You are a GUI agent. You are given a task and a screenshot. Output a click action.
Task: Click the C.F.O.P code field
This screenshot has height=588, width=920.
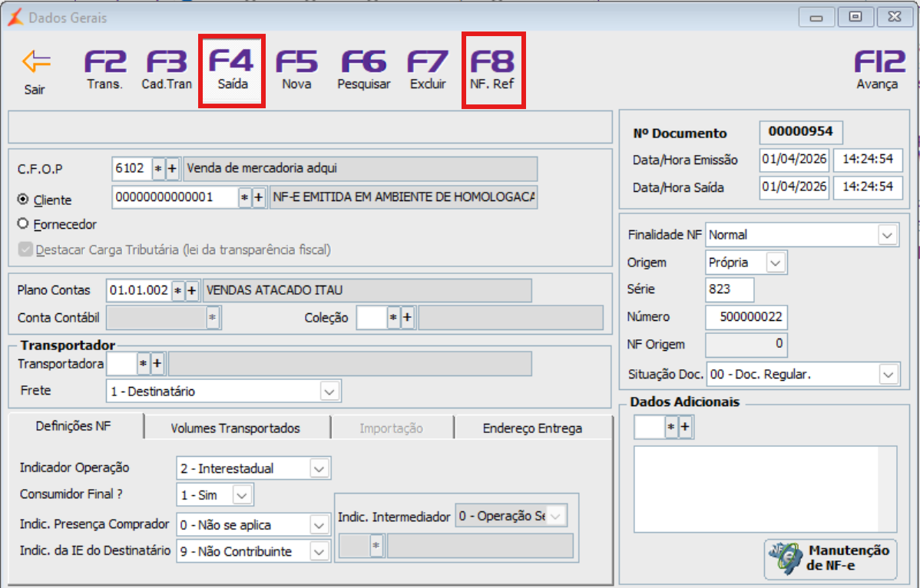[132, 169]
